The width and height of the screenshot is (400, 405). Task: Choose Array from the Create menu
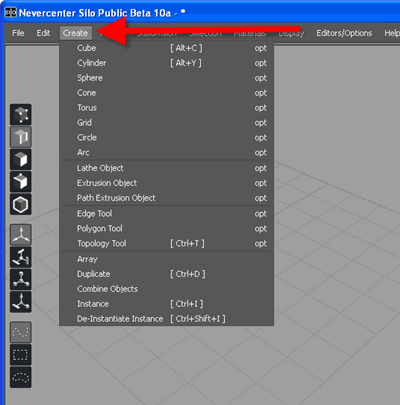tap(166, 259)
